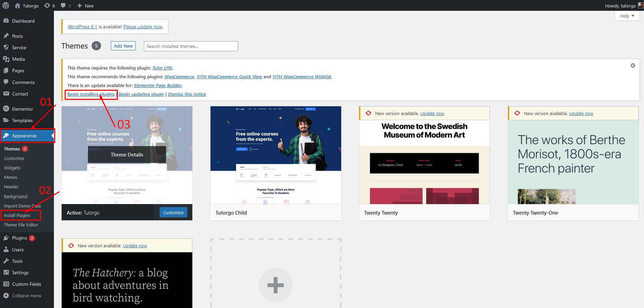Open the Tutorgo site home icon
The height and width of the screenshot is (308, 644).
tap(18, 5)
